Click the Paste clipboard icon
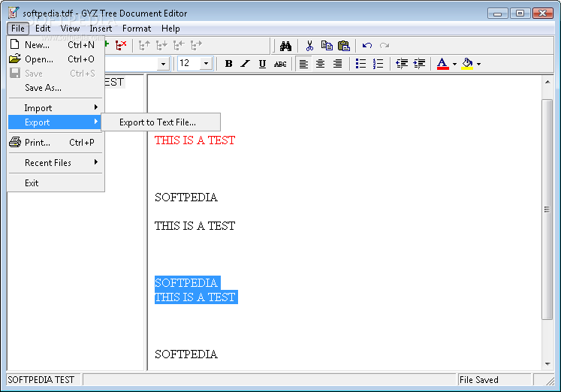 tap(344, 46)
